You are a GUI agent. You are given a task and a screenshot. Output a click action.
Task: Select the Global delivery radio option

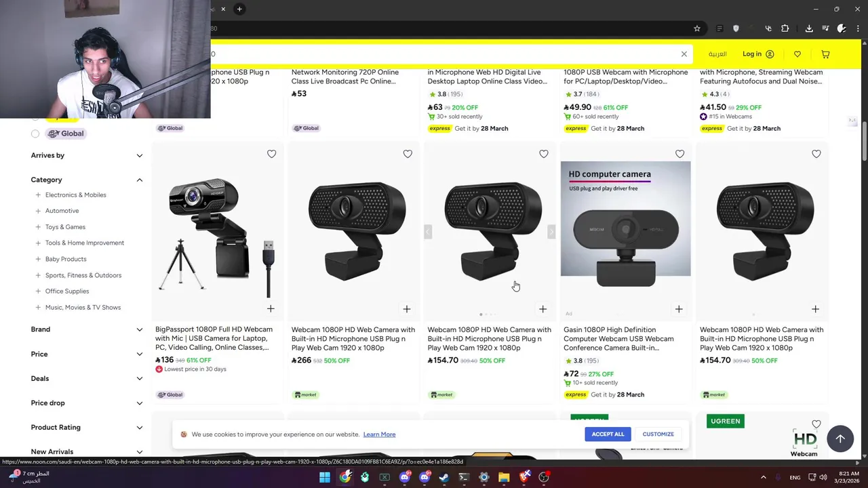[x=35, y=134]
